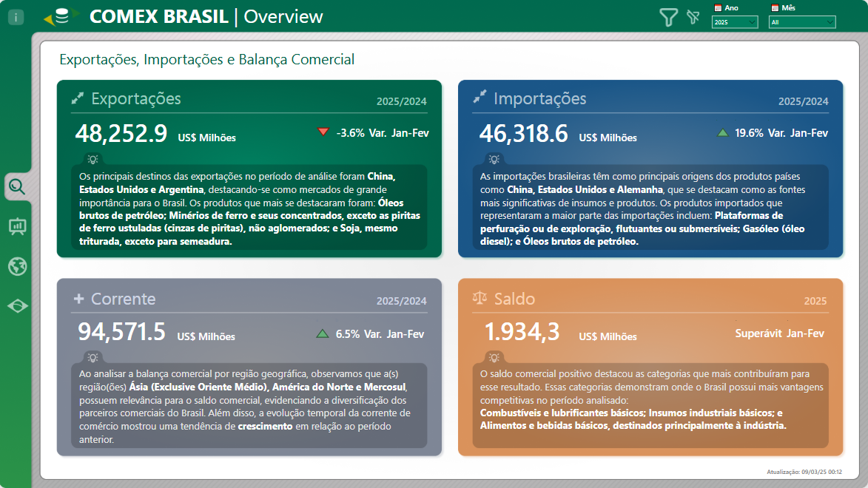Click lightbulb insight icon in Exportações card
This screenshot has width=868, height=488.
(93, 160)
